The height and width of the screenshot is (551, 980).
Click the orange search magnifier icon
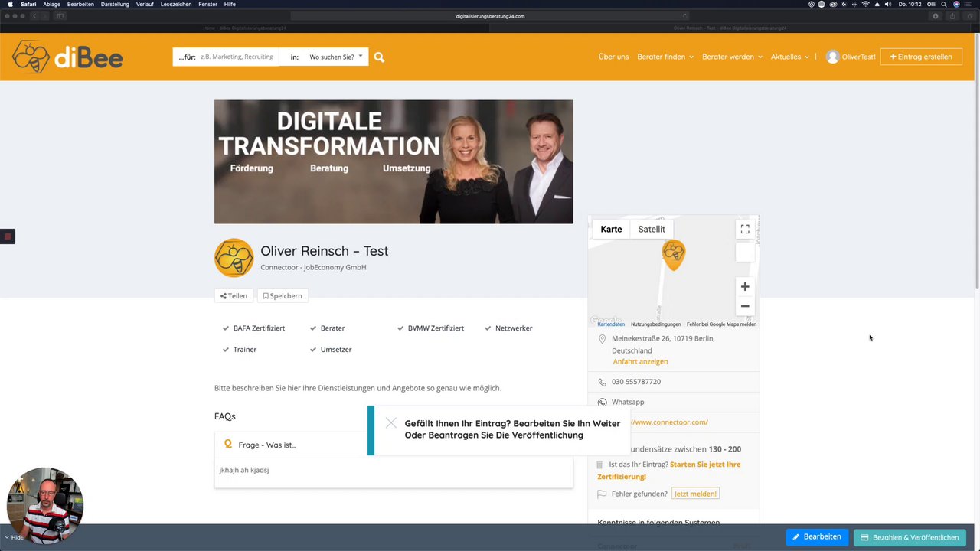[x=379, y=57]
